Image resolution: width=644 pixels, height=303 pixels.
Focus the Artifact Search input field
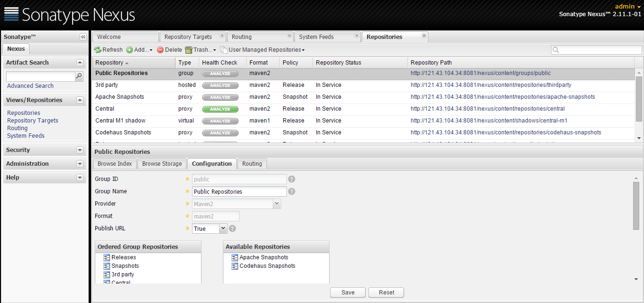pos(41,76)
